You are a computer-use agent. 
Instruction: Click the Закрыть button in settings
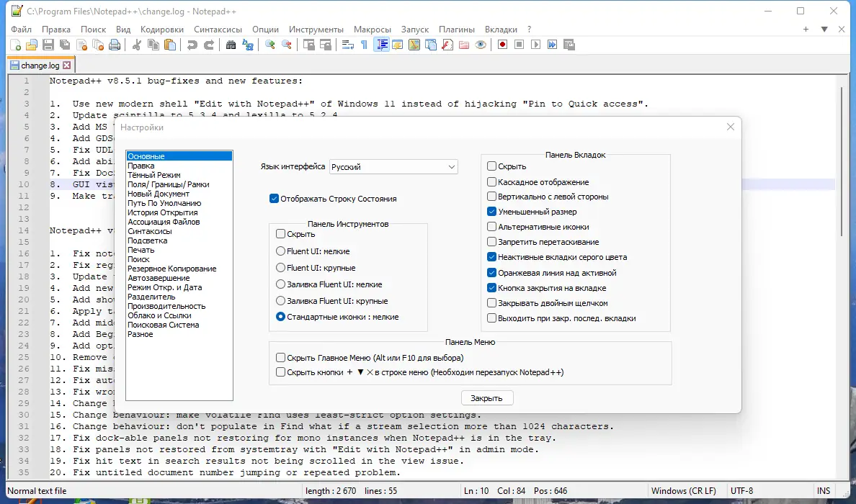(487, 398)
